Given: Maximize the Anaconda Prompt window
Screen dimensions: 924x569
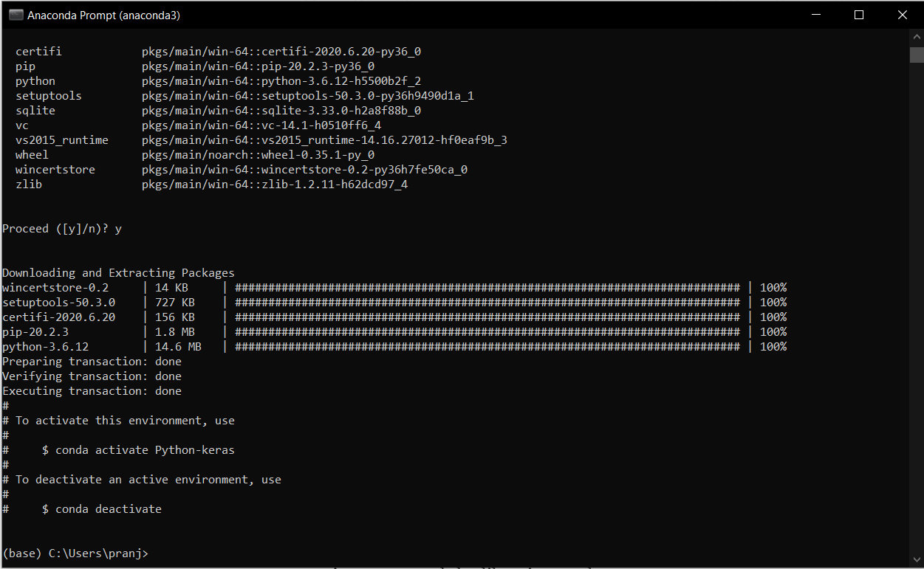Looking at the screenshot, I should pyautogui.click(x=859, y=15).
